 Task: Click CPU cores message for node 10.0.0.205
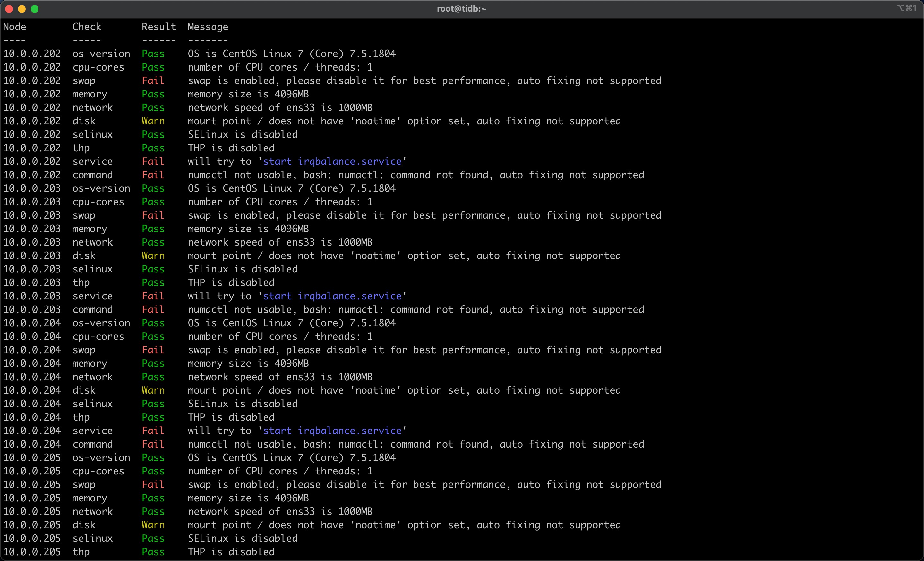pos(280,472)
